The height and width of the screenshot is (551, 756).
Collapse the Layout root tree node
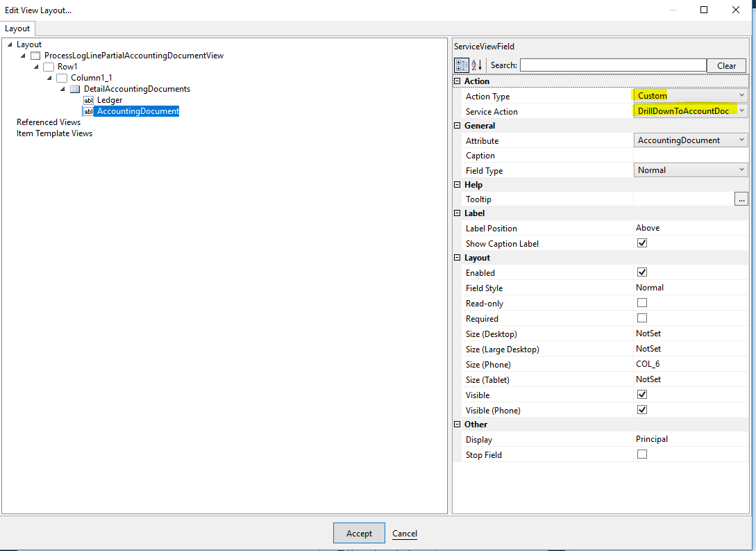(x=10, y=44)
